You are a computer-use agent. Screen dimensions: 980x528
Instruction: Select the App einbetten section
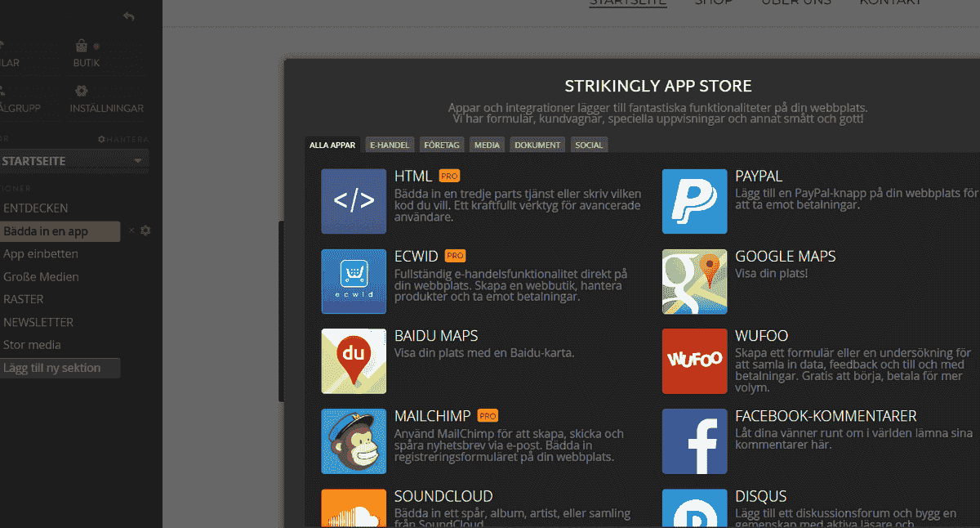click(x=41, y=254)
